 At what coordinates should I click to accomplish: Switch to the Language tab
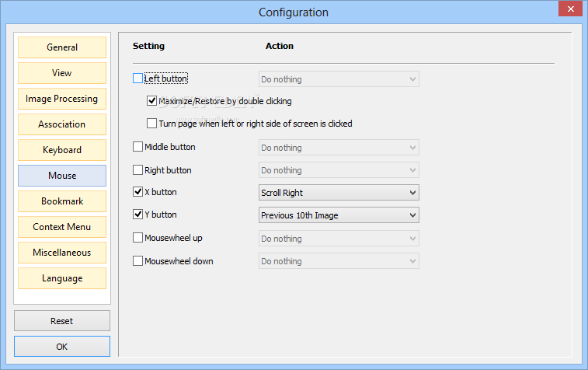[x=62, y=278]
